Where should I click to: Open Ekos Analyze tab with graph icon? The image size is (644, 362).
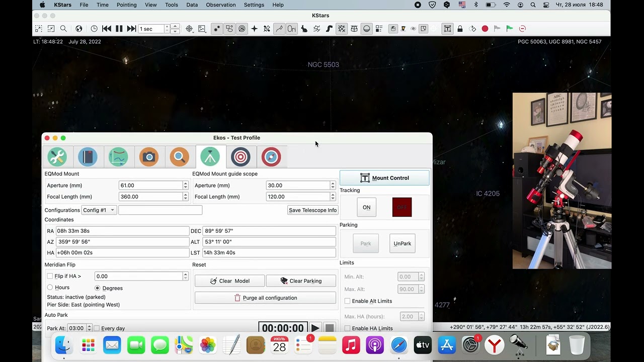click(x=118, y=157)
